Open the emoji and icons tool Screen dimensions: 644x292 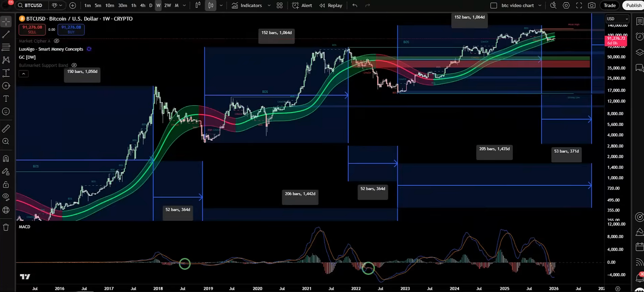click(6, 111)
